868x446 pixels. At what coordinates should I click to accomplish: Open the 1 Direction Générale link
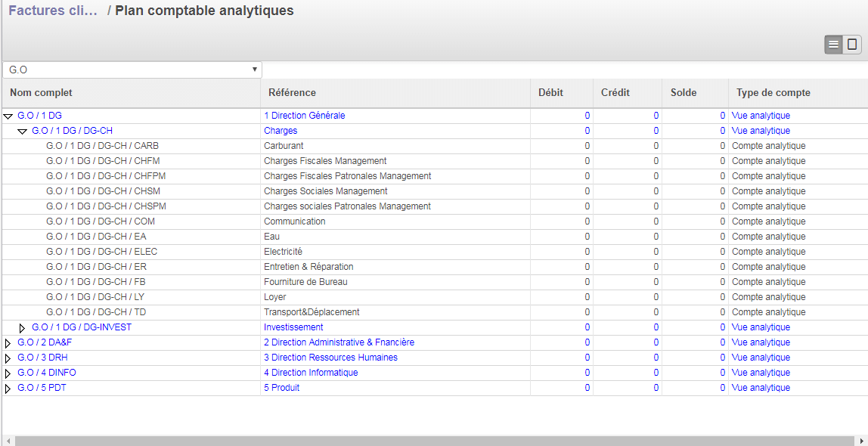[305, 116]
